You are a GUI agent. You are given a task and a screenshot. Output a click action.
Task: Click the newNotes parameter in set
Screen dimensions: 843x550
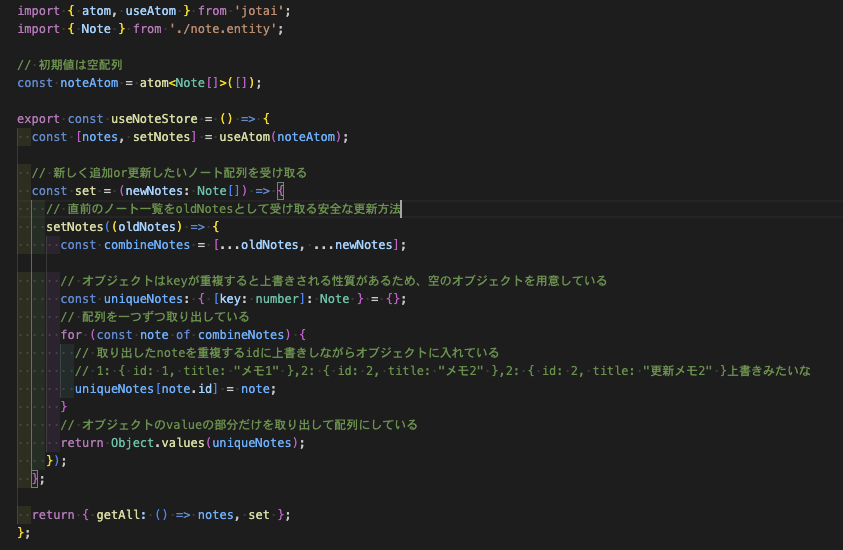(153, 191)
